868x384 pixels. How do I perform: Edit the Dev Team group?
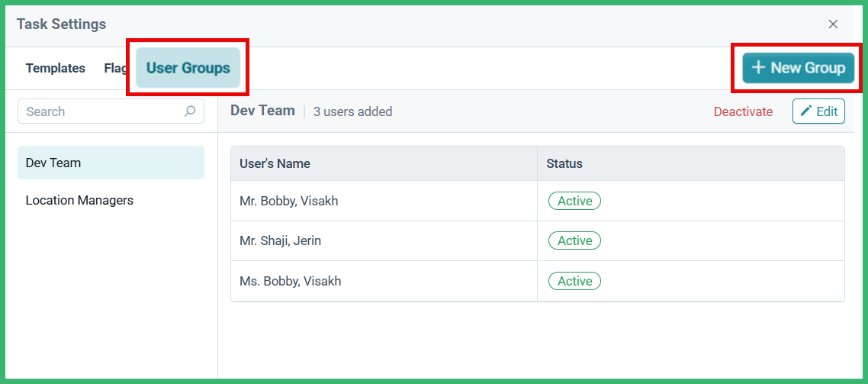coord(818,111)
